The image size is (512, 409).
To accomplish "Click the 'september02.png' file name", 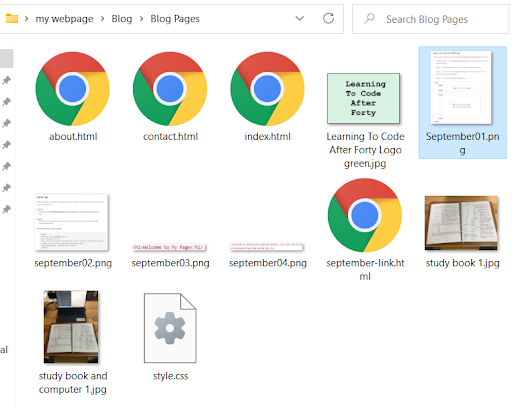I will click(73, 263).
